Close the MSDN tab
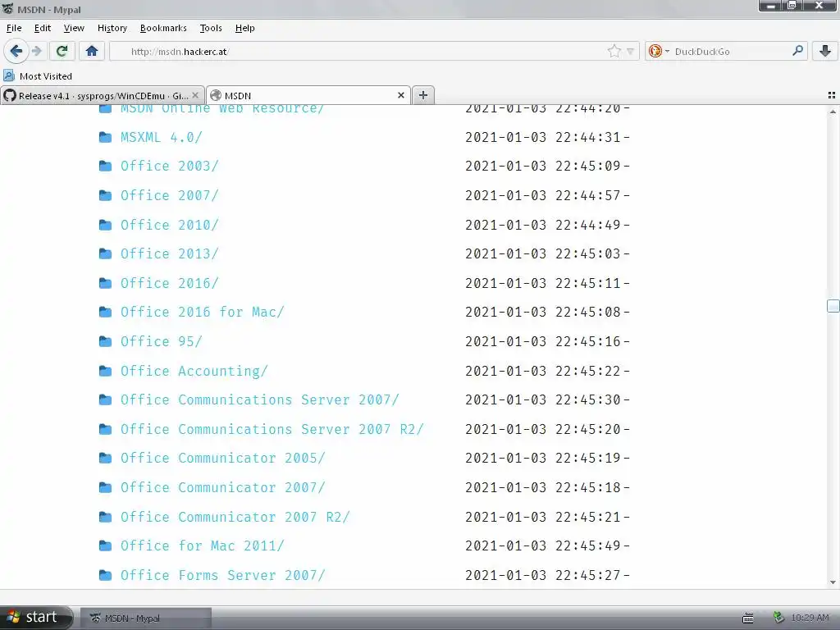The image size is (840, 630). pyautogui.click(x=400, y=95)
